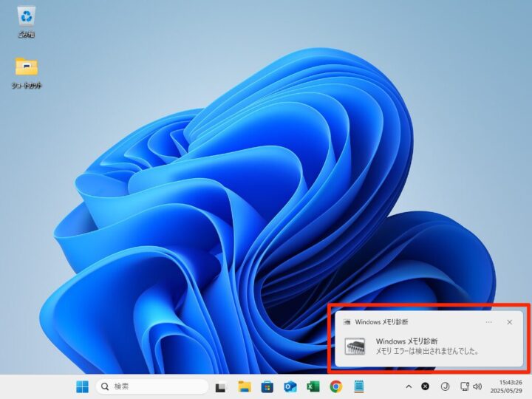Dismiss the Windows memory diagnostic notification
532x399 pixels.
510,322
